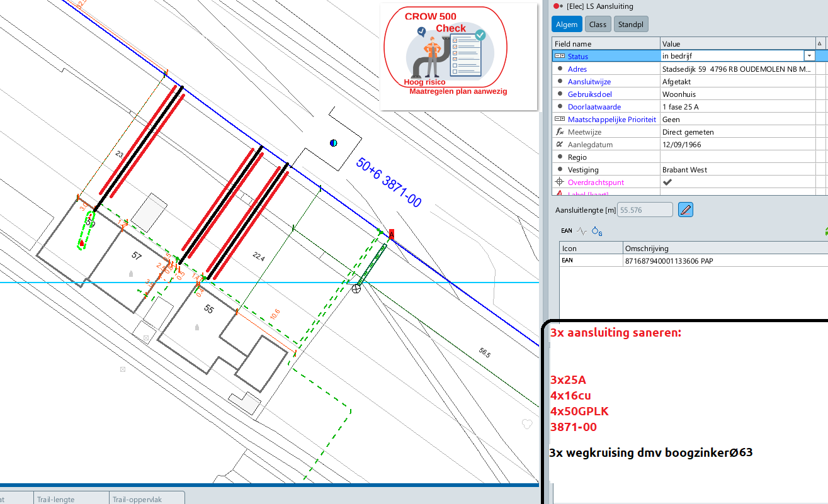Click the Trail-oppervlak tab at bottom
This screenshot has width=828, height=504.
coord(137,499)
